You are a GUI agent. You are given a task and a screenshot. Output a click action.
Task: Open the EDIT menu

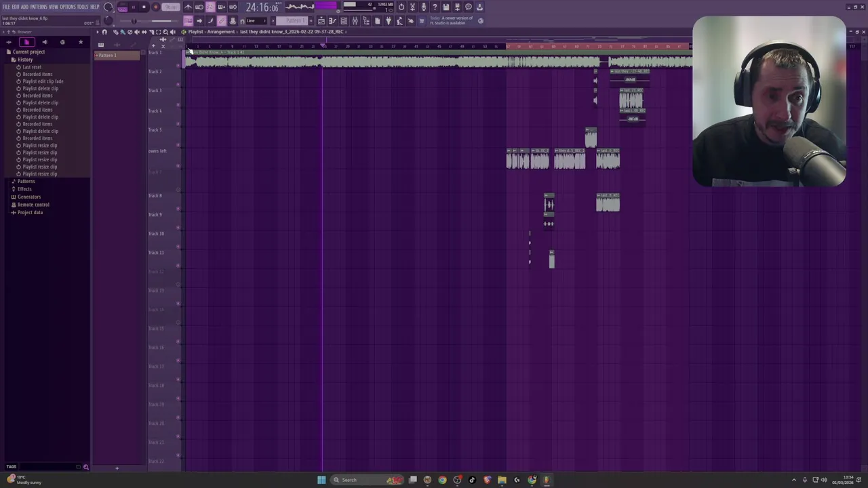[x=16, y=7]
